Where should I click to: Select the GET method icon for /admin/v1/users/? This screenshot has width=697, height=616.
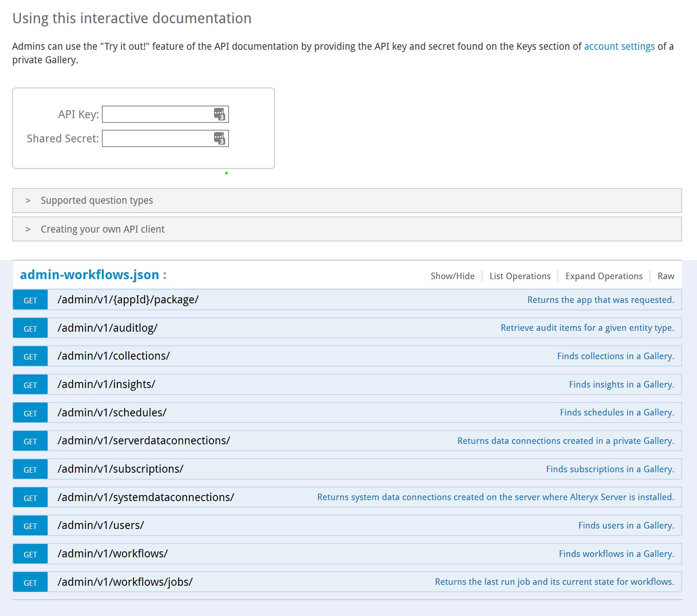[x=30, y=525]
